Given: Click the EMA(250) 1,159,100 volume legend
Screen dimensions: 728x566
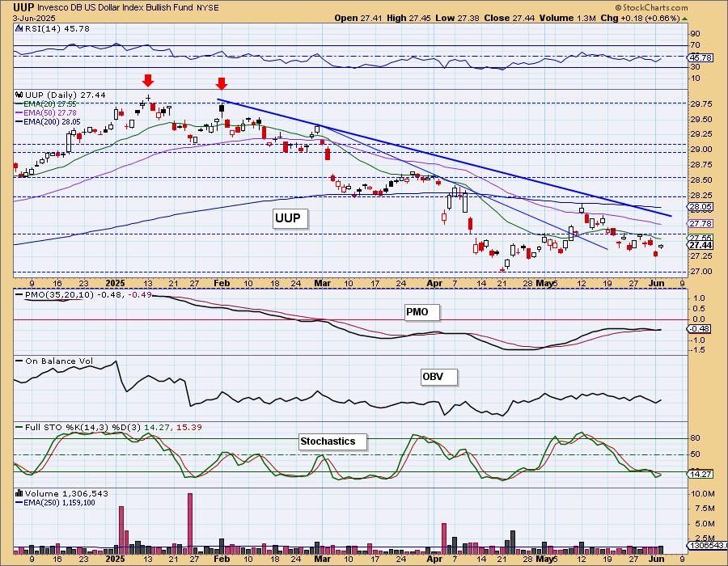Looking at the screenshot, I should click(x=55, y=502).
